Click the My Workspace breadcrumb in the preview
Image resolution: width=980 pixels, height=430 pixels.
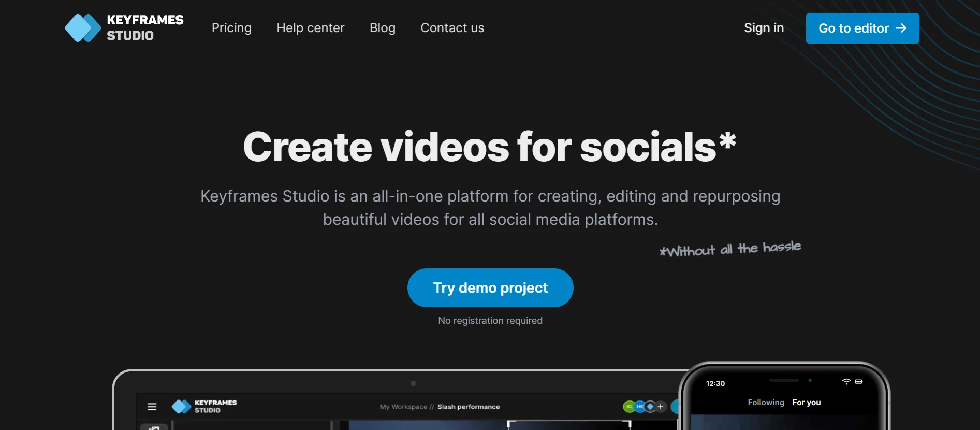point(403,407)
